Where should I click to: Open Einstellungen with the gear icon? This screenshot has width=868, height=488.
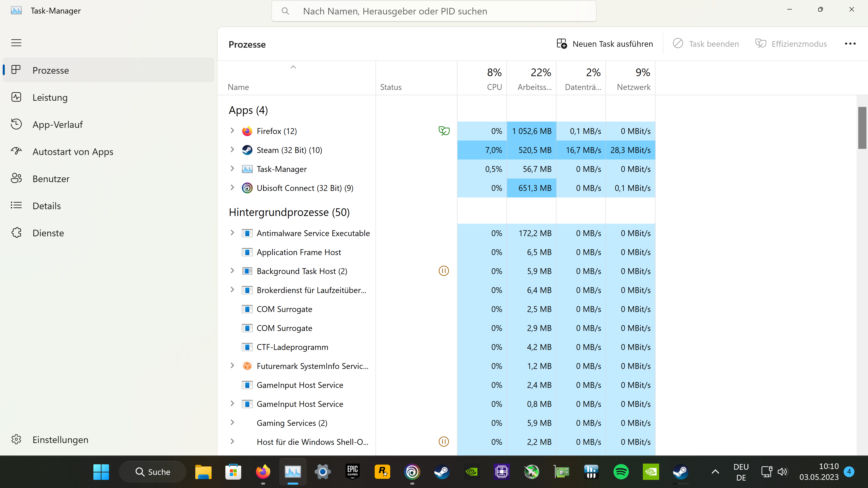pos(16,439)
